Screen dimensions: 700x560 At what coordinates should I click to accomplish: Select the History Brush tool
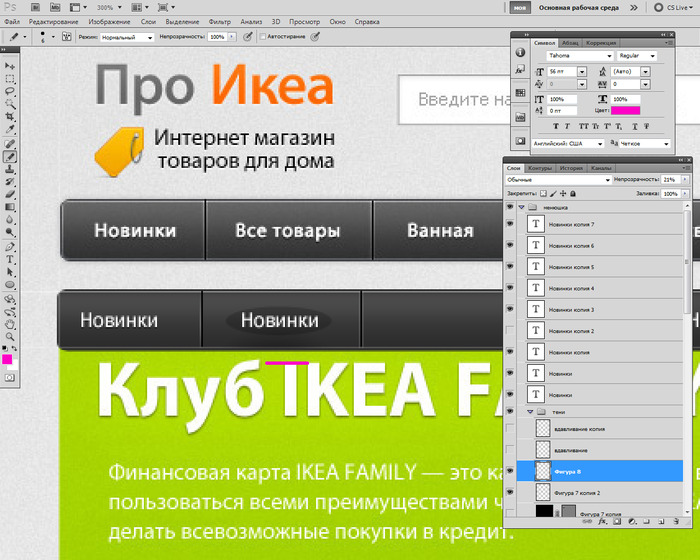click(x=9, y=182)
